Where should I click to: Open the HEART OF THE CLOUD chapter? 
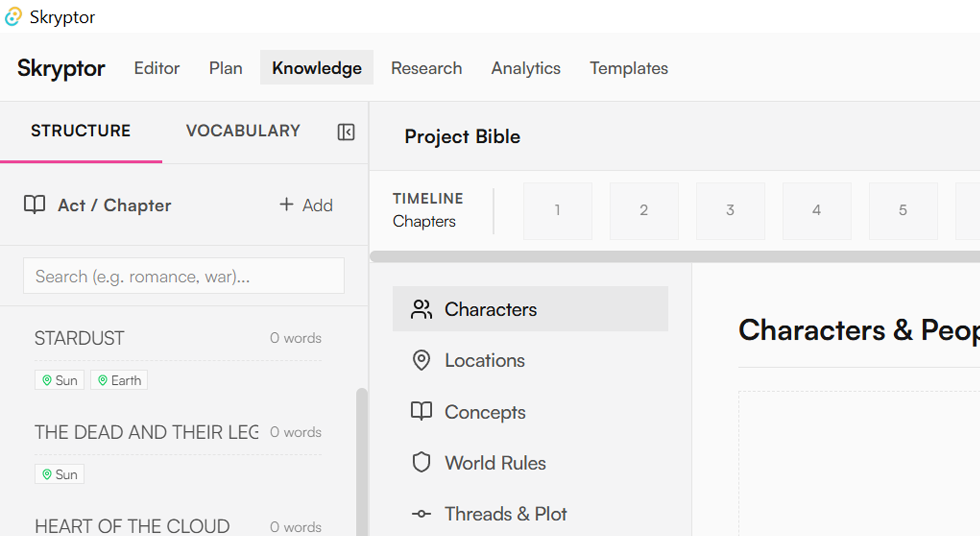pos(132,526)
